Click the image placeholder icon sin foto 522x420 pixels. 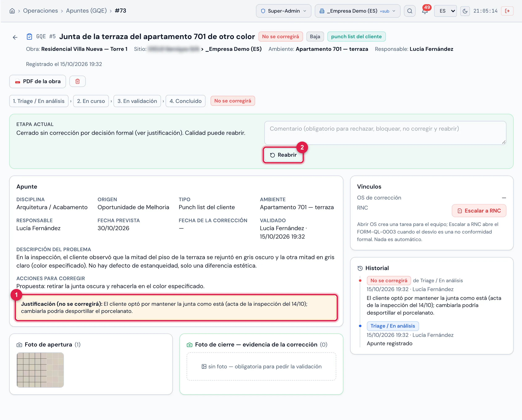pos(204,366)
